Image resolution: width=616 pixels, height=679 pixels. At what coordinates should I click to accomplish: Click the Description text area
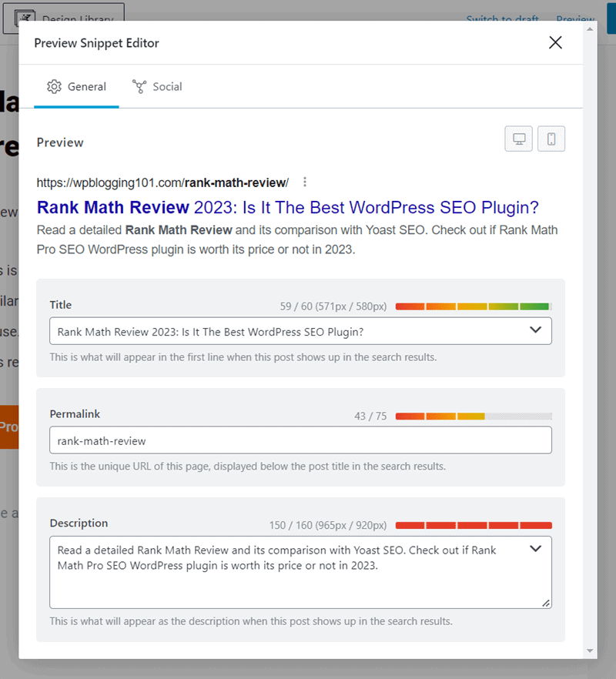tap(300, 572)
